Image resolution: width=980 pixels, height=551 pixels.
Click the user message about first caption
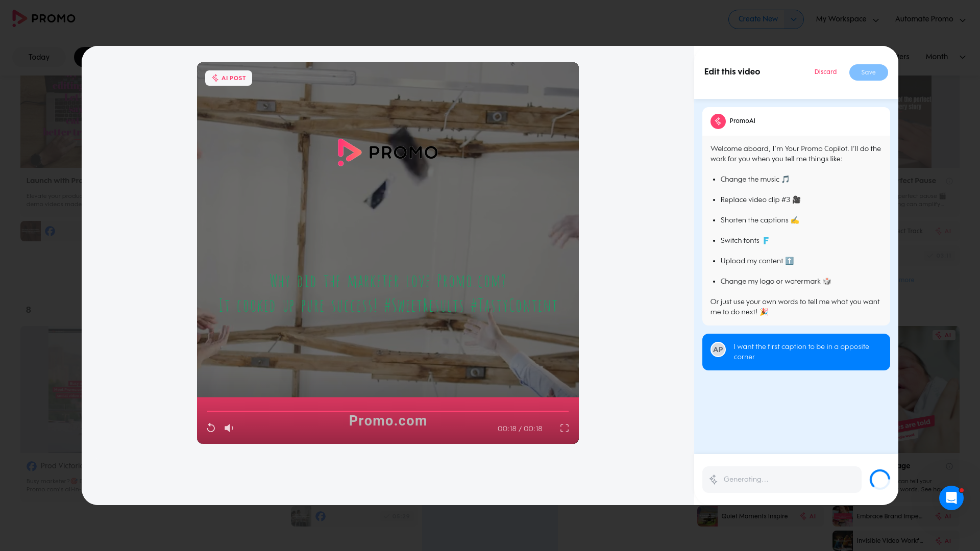pos(796,352)
